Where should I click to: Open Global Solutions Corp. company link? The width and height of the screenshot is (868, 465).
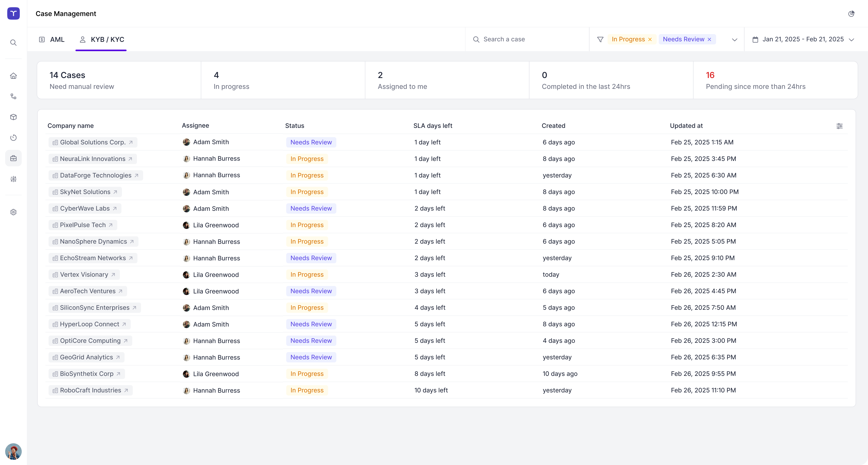point(93,142)
